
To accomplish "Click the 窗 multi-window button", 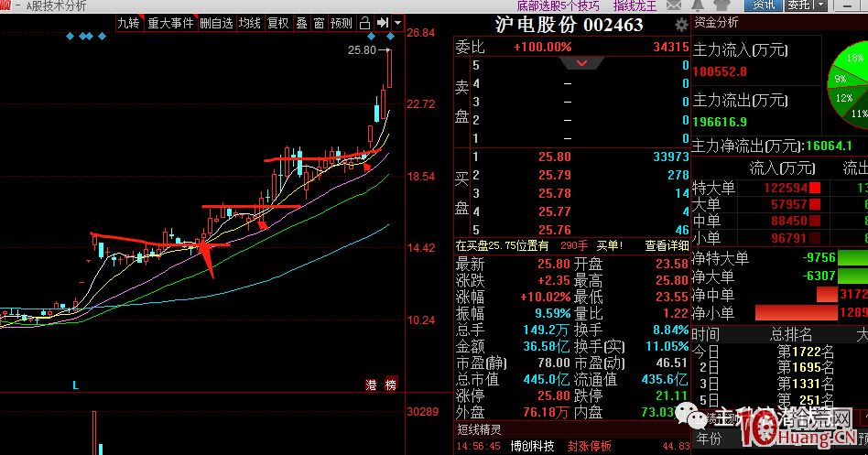I will pos(319,23).
